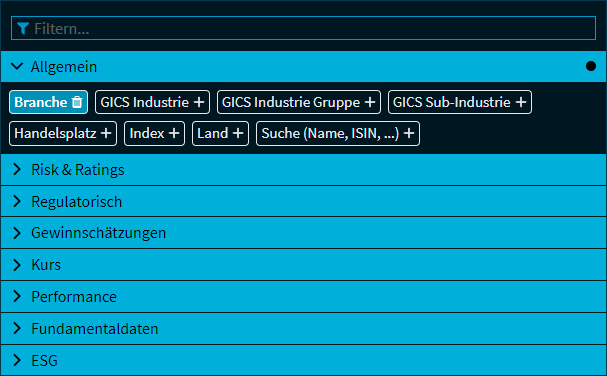607x376 pixels.
Task: Add GICS Industrie filter with plus icon
Action: (x=199, y=102)
